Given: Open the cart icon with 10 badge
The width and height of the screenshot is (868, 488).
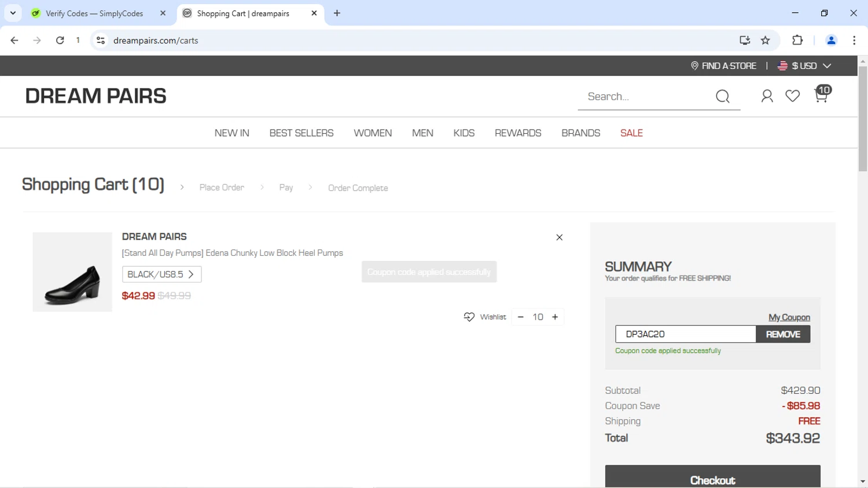Looking at the screenshot, I should tap(822, 94).
